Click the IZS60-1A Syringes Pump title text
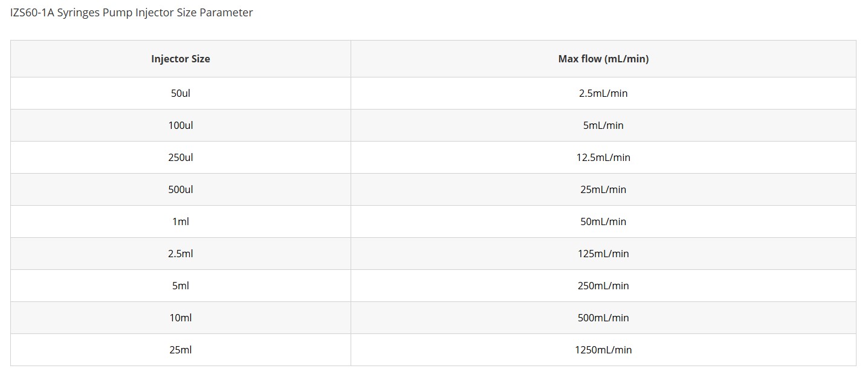Viewport: 868px width, 377px height. pyautogui.click(x=131, y=13)
